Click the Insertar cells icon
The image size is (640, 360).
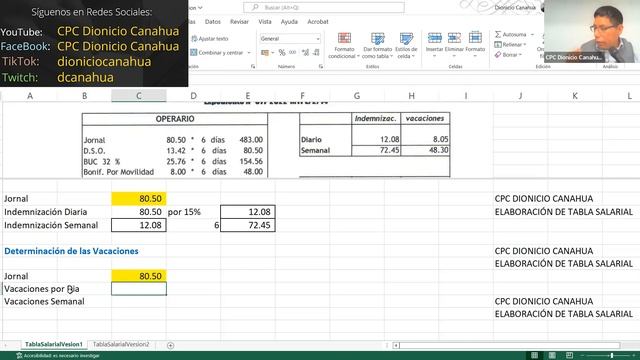(x=434, y=38)
